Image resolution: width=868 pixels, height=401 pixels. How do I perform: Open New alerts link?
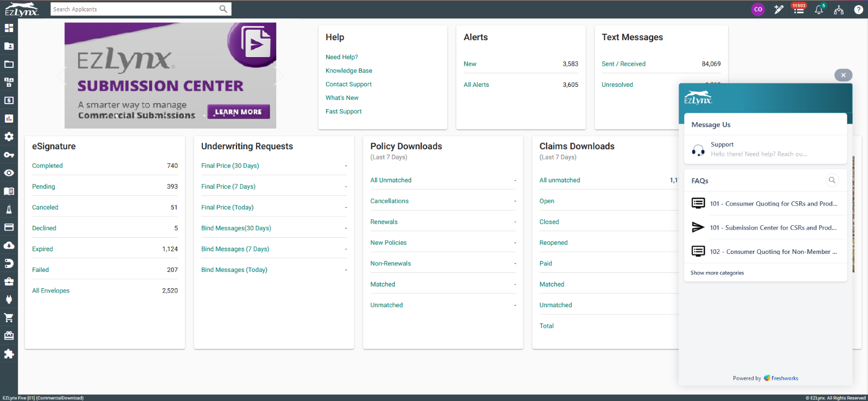tap(470, 64)
